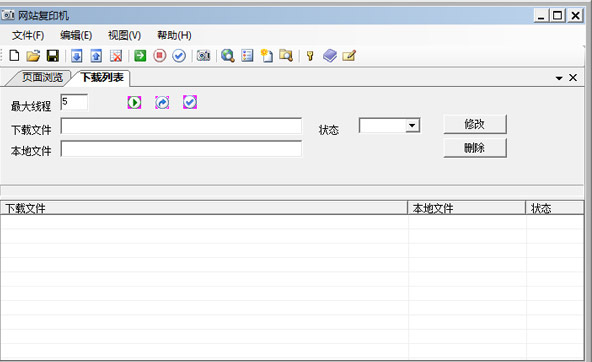Sort by the 下载文件 column header
592x362 pixels.
tap(204, 208)
